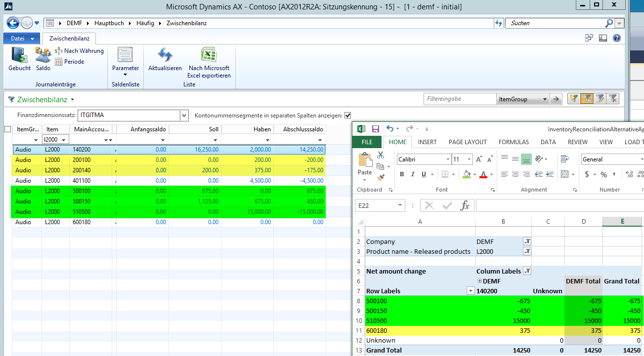Open the Saldo balance icon
The image size is (644, 356).
[x=43, y=58]
